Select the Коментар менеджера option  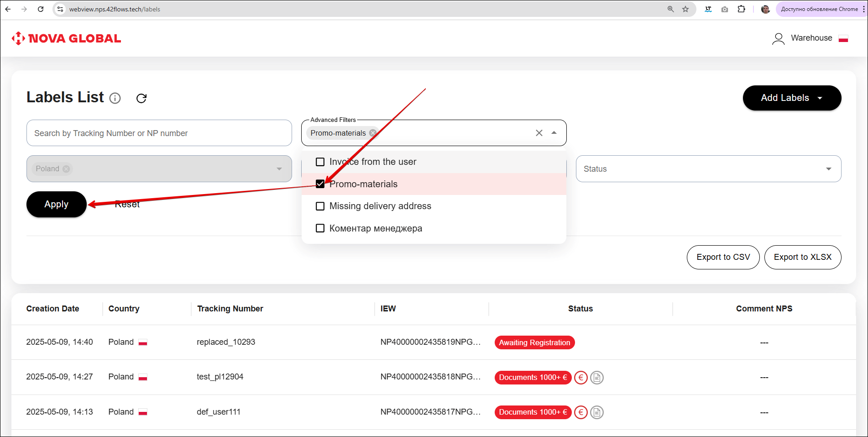click(x=320, y=228)
